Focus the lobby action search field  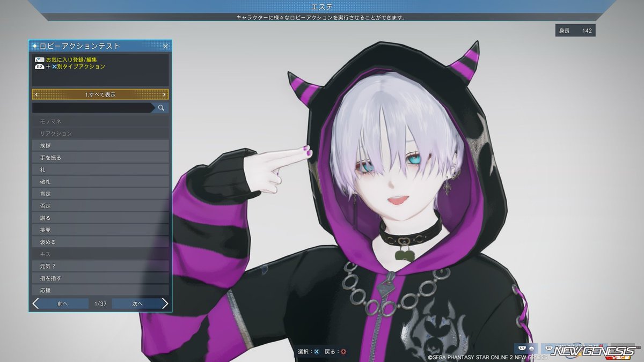93,108
